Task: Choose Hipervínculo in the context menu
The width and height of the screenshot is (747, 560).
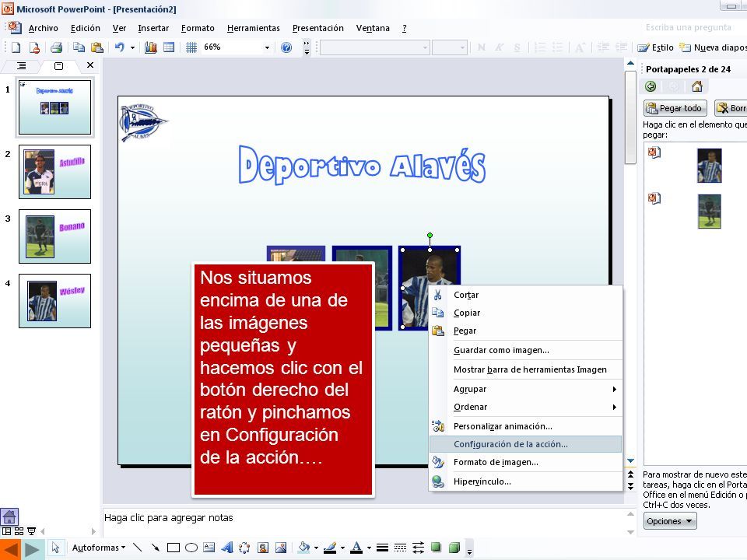Action: (x=526, y=481)
